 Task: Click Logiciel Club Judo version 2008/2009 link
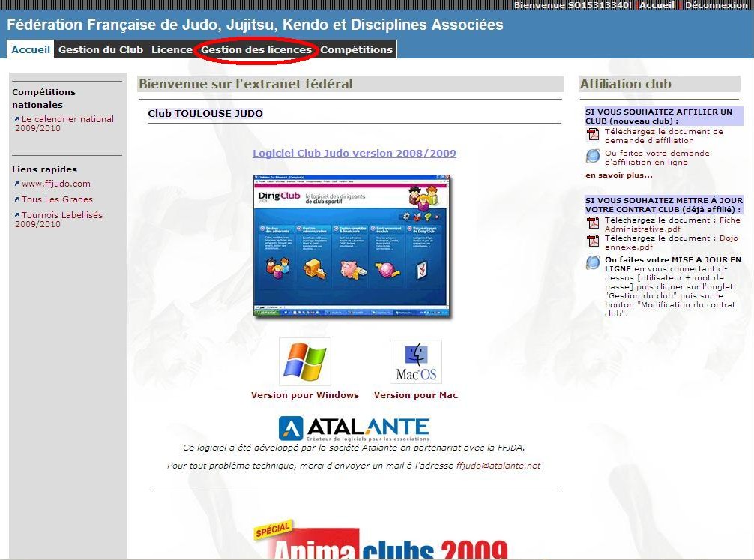pyautogui.click(x=354, y=154)
